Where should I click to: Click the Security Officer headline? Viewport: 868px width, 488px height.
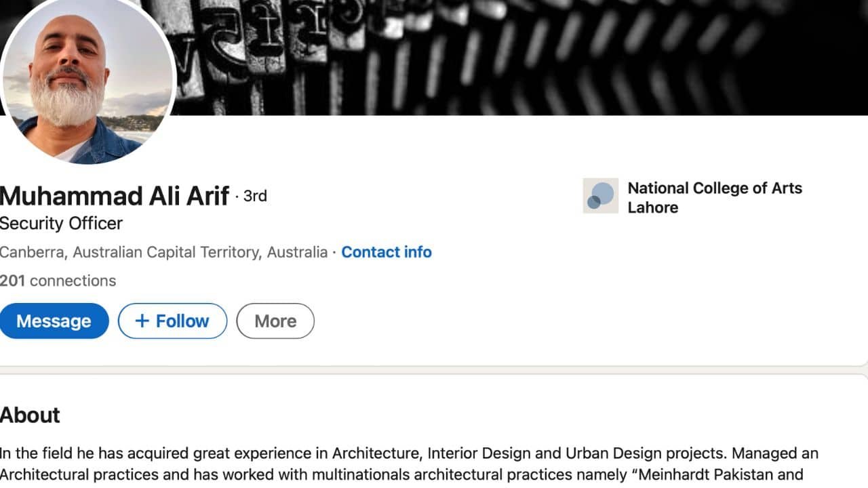point(61,223)
